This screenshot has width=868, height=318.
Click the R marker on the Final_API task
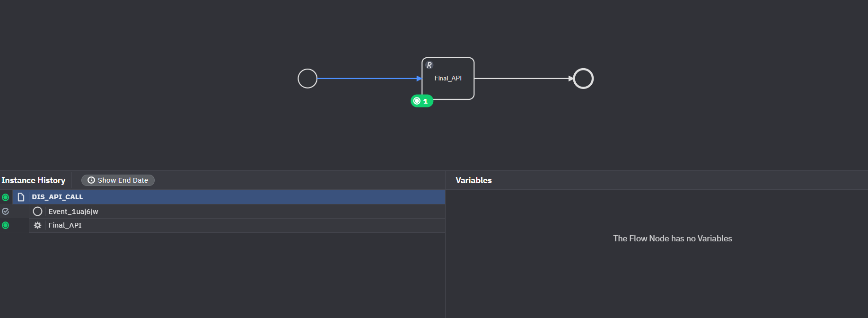(x=429, y=65)
